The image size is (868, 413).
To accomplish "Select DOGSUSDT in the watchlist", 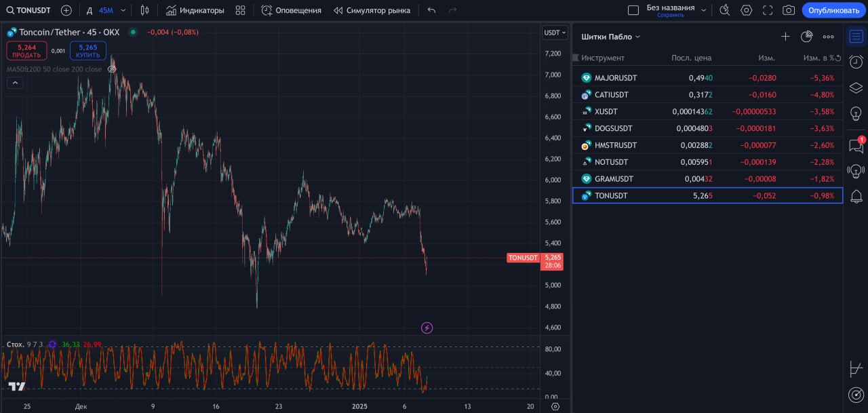I will [708, 128].
